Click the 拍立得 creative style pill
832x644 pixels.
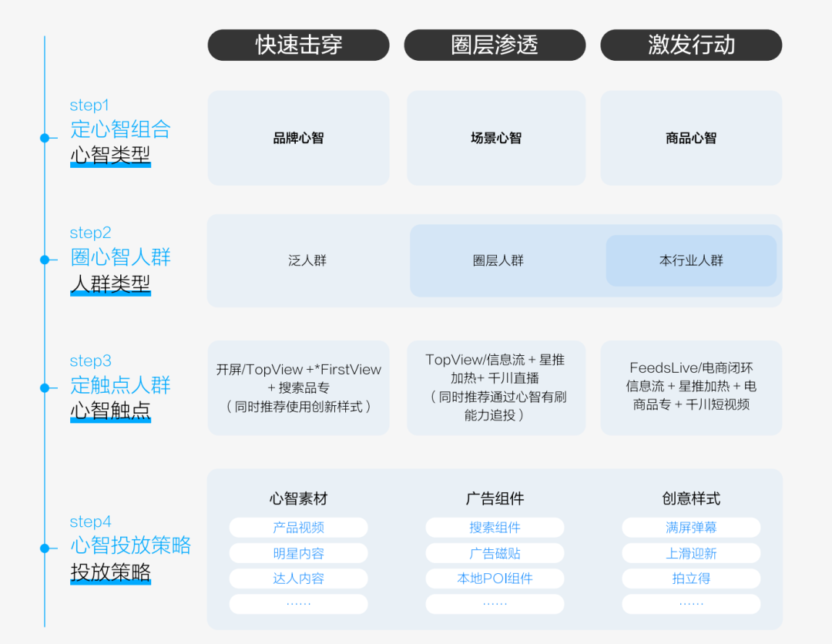pos(691,579)
